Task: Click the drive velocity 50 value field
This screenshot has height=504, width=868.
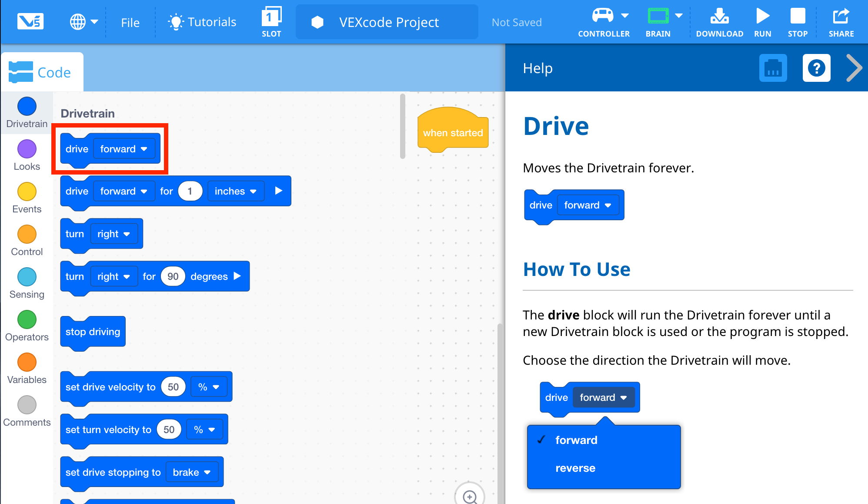Action: [173, 387]
